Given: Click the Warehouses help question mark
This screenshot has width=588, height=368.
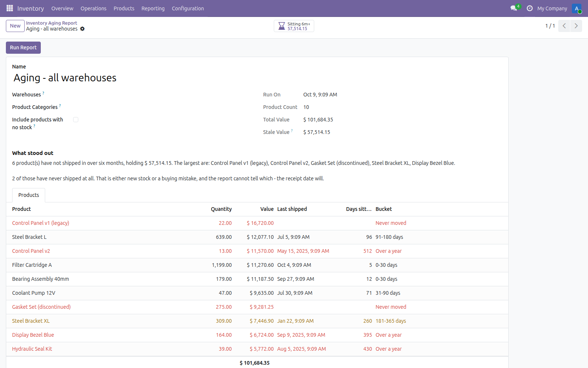Looking at the screenshot, I should tap(43, 93).
